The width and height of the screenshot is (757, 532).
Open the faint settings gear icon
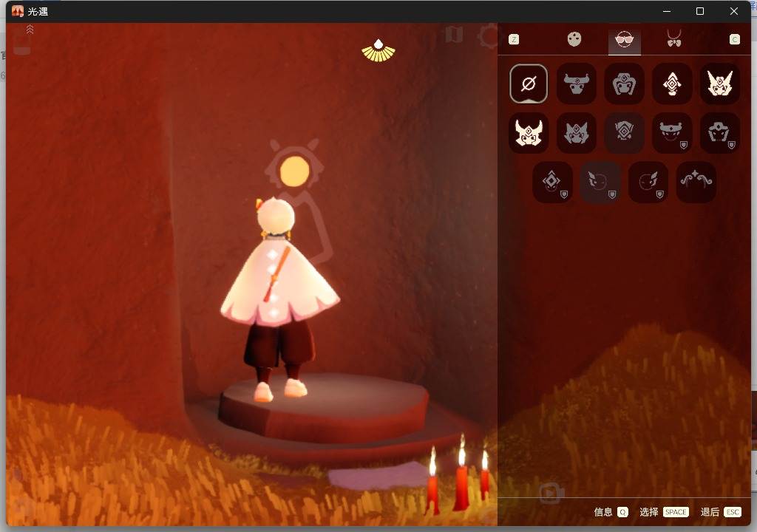pyautogui.click(x=488, y=36)
